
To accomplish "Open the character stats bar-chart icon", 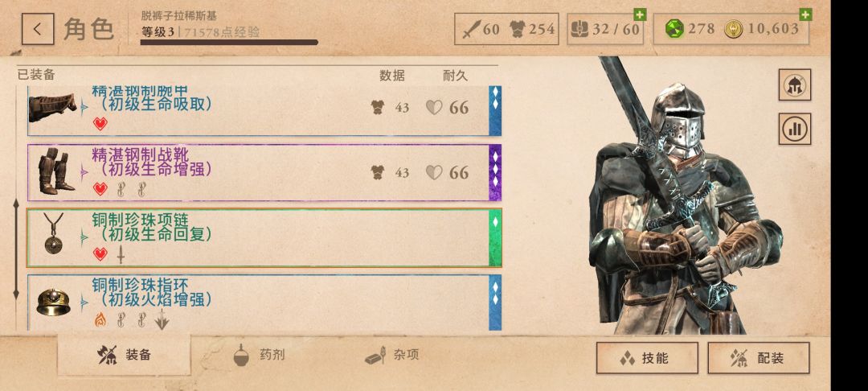I will (794, 129).
